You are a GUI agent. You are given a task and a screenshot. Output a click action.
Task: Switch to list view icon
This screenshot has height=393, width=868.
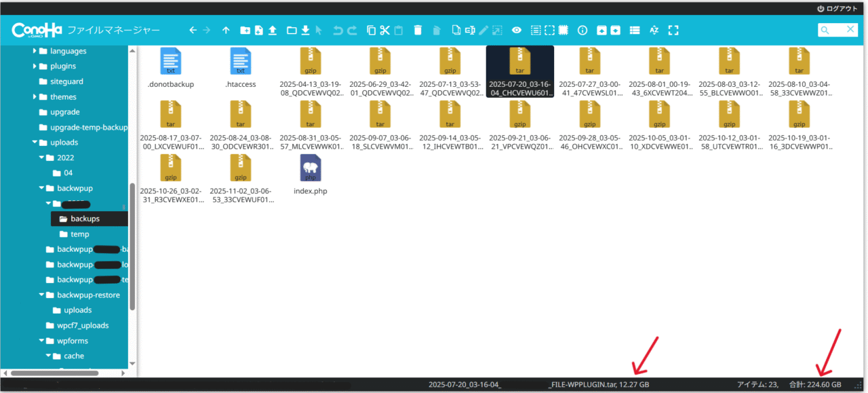[x=635, y=31]
